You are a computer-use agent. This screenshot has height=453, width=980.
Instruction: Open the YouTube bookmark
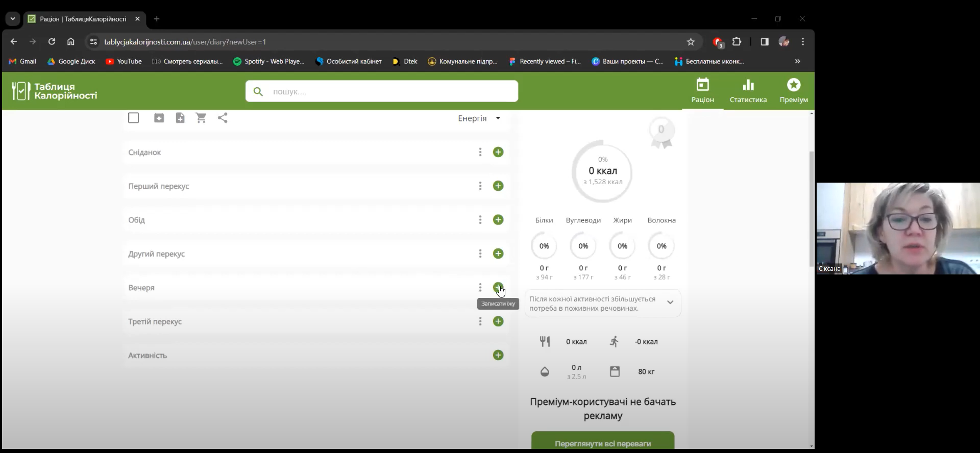coord(124,61)
